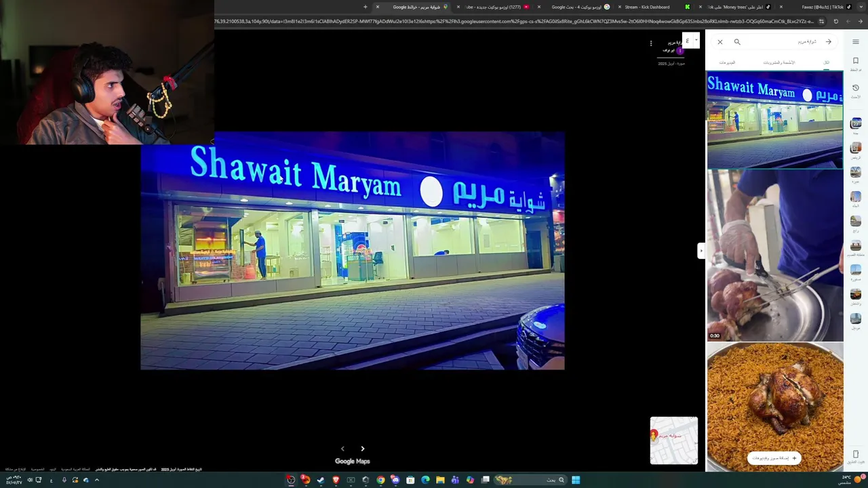Open a new browser tab with plus

tap(365, 7)
